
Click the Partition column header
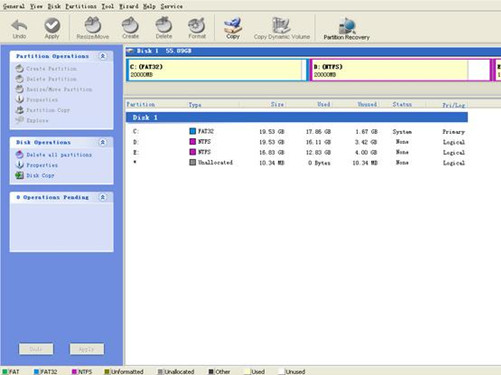(141, 104)
